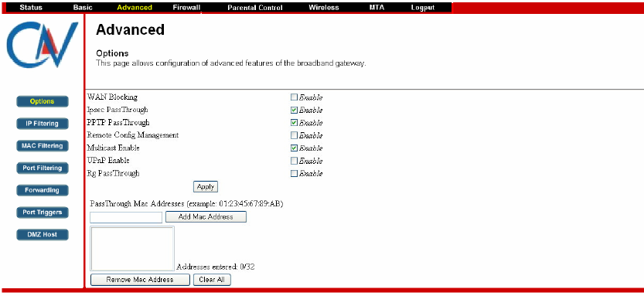This screenshot has height=296, width=644.
Task: Switch to the MTA tab
Action: [x=377, y=8]
